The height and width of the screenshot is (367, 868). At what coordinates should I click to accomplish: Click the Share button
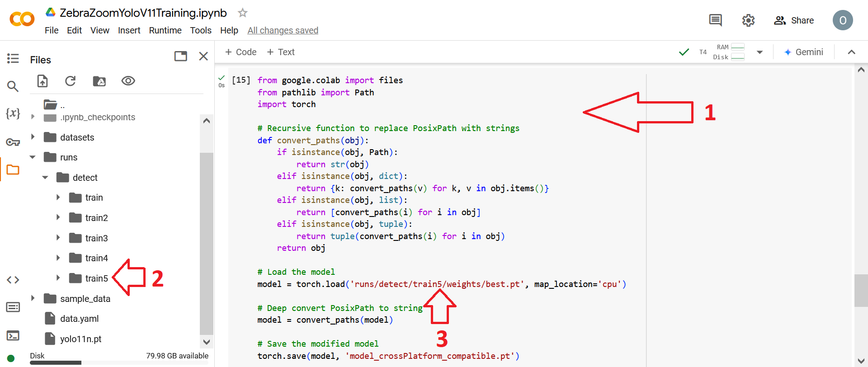click(794, 20)
